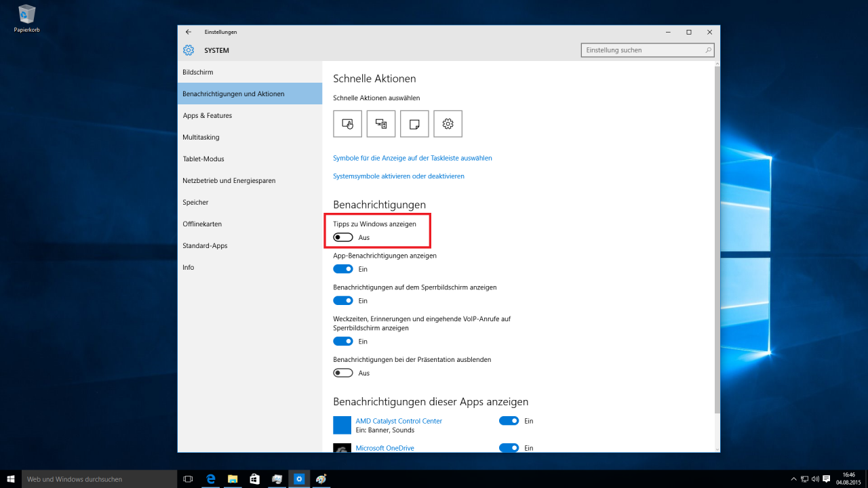Open Microsoft OneDrive notification settings link
Screen dimensions: 868x488
click(x=384, y=448)
